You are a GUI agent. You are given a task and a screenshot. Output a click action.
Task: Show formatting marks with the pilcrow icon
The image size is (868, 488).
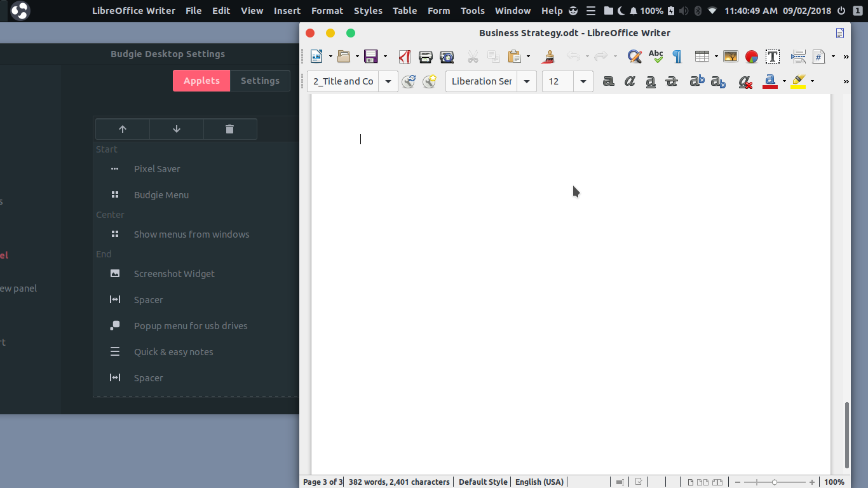pos(677,57)
